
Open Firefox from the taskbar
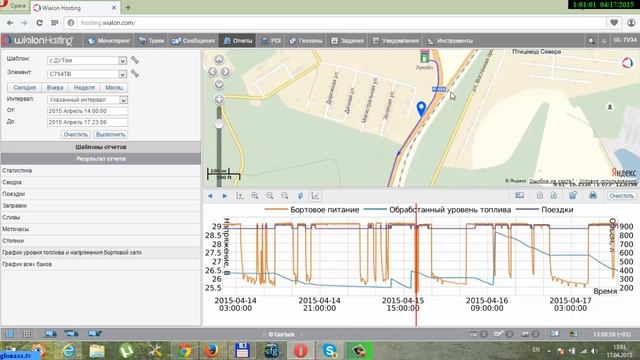pos(212,351)
